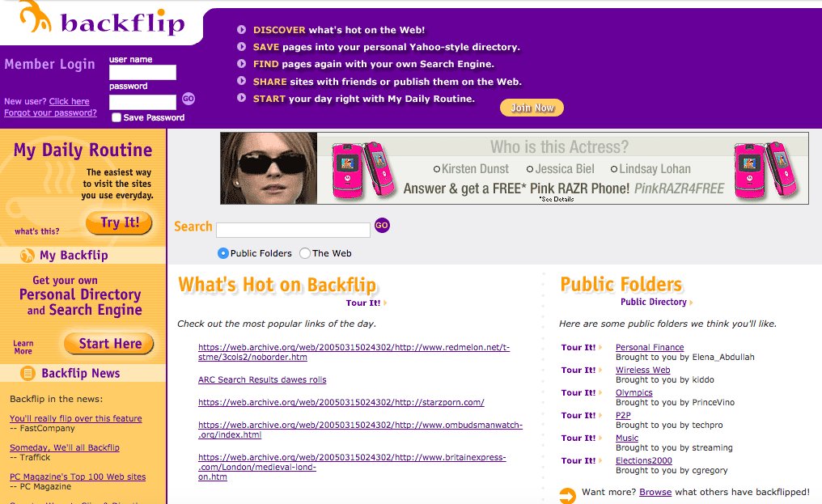Click the bullet icon beside DISCOVER

pyautogui.click(x=242, y=30)
